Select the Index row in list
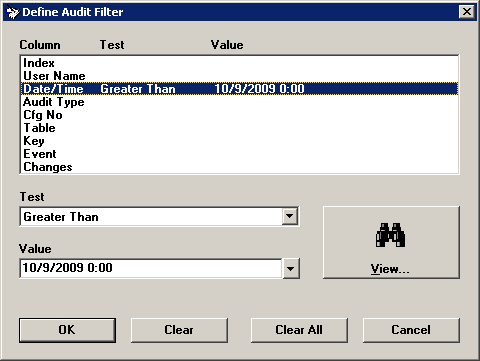480x361 pixels. [240, 63]
